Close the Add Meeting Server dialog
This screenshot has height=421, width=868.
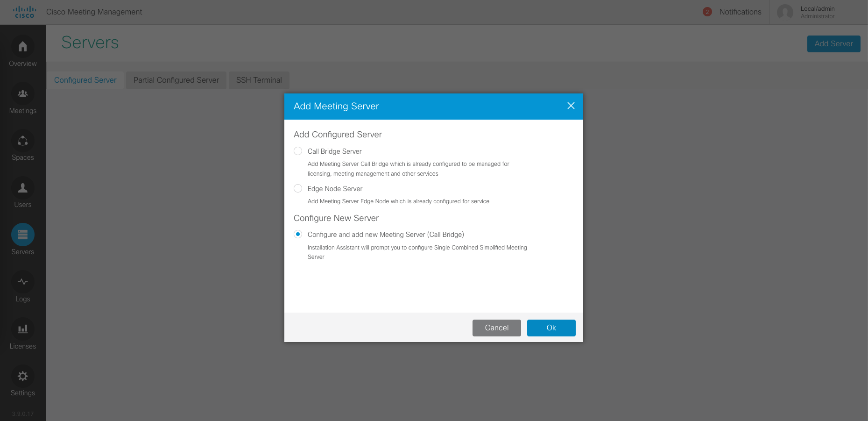point(571,106)
